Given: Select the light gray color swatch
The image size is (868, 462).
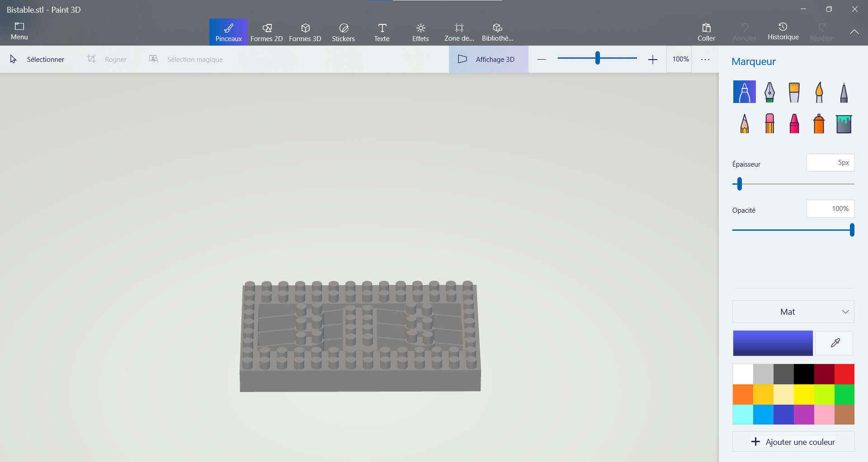Looking at the screenshot, I should 763,374.
